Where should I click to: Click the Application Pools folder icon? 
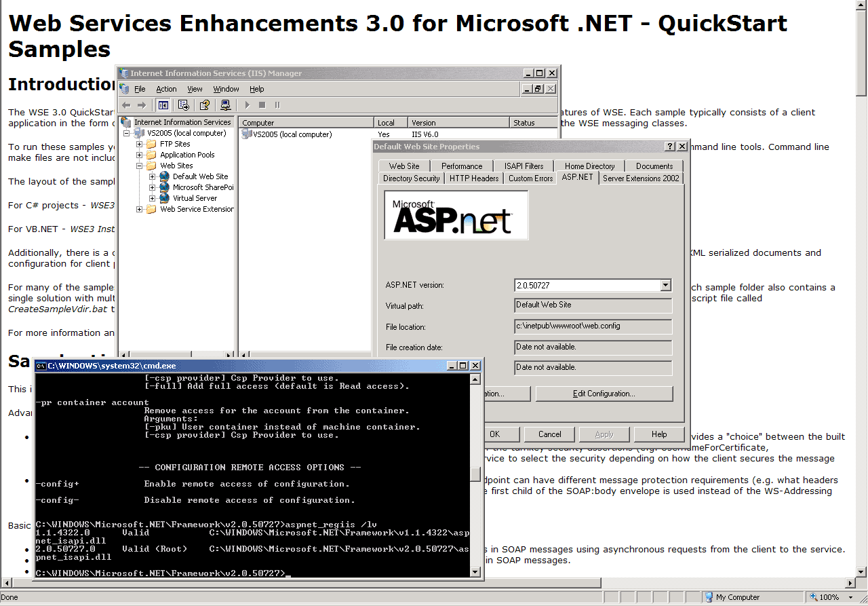point(152,155)
